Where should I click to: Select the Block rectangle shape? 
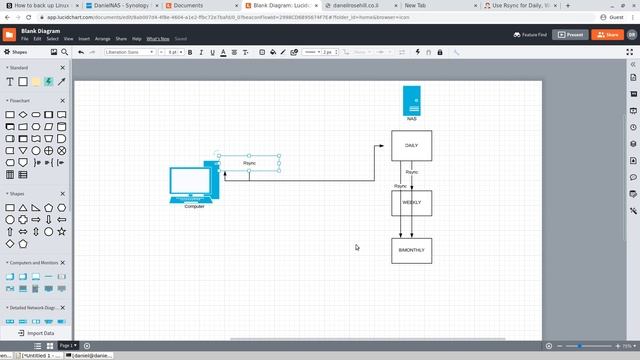(23, 82)
